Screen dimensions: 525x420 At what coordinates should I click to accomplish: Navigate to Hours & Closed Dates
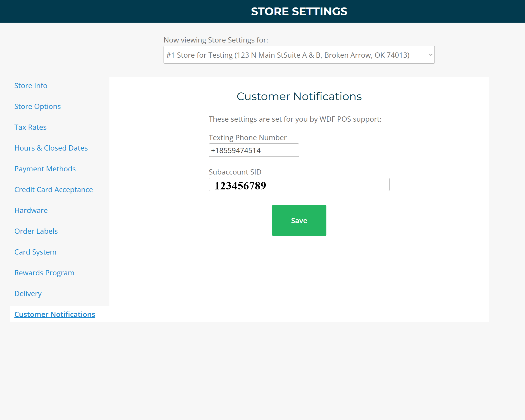click(x=51, y=148)
